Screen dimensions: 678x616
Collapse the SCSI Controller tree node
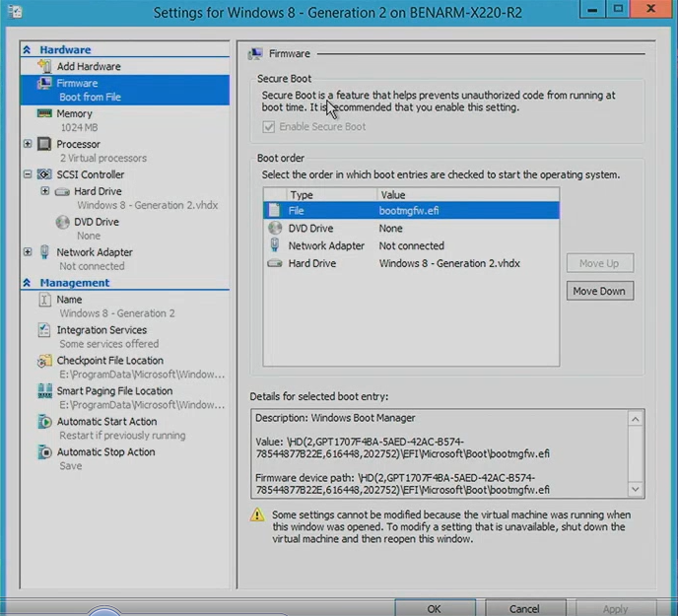point(28,174)
